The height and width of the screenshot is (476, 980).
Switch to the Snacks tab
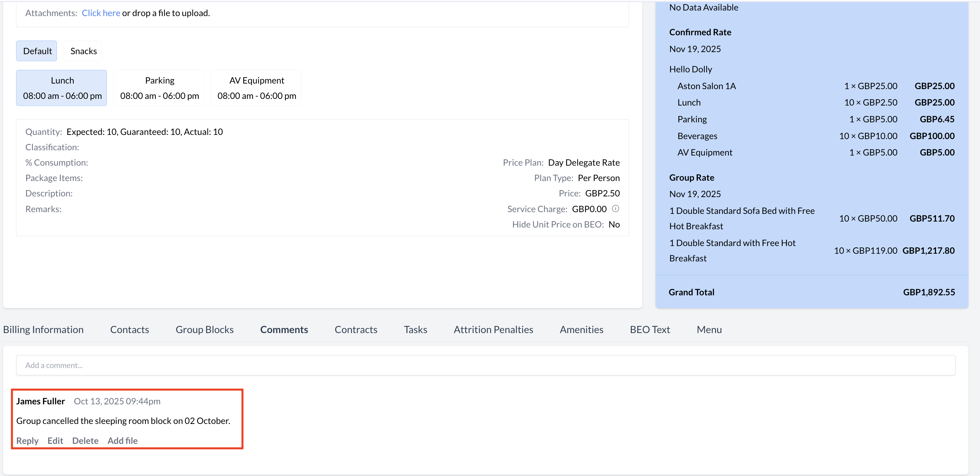(83, 51)
